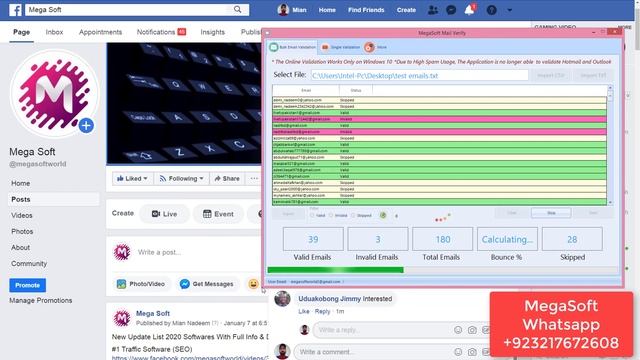Open the account dropdown arrow in top bar
The width and height of the screenshot is (640, 360).
(x=509, y=10)
